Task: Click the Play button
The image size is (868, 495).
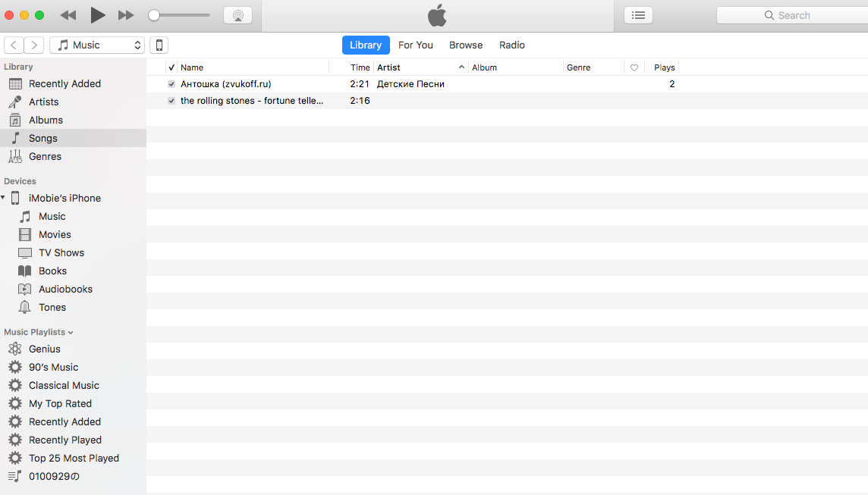Action: coord(97,15)
